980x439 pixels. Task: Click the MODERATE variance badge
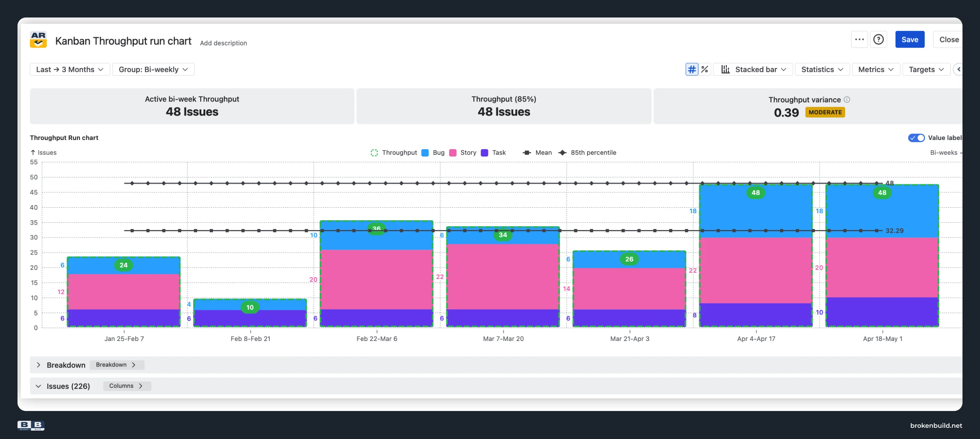[825, 112]
